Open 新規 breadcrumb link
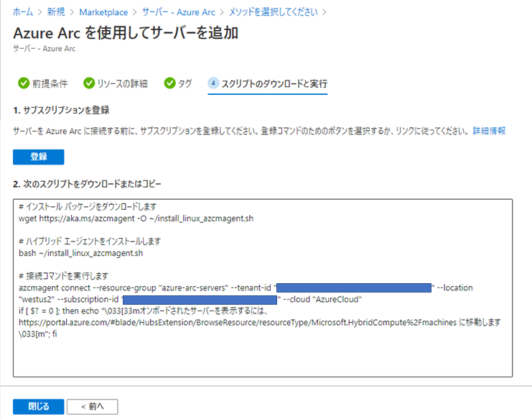Viewport: 532px width, 419px height. 56,12
